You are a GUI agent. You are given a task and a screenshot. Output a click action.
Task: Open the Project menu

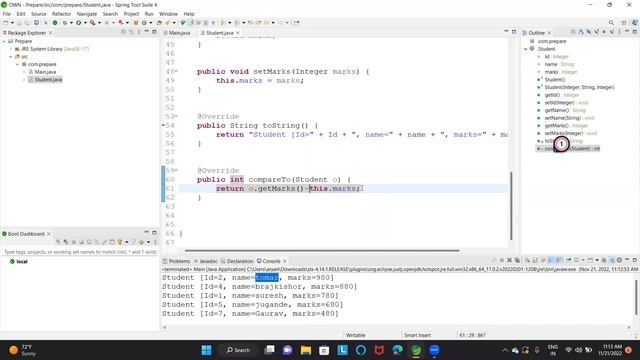(131, 14)
